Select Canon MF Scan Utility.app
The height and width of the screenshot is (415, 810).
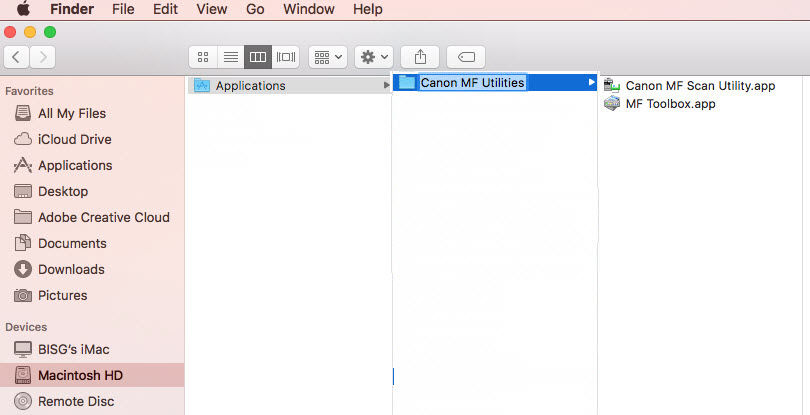[699, 86]
